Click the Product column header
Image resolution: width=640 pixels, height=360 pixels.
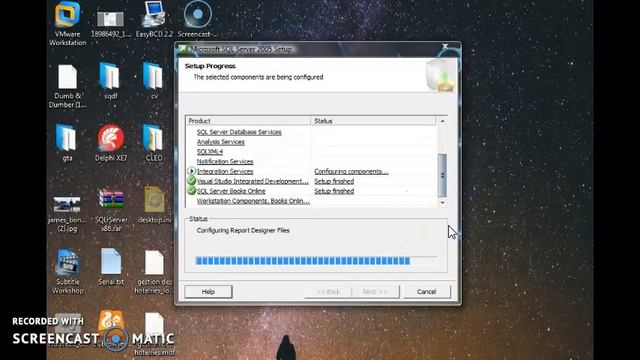click(248, 121)
